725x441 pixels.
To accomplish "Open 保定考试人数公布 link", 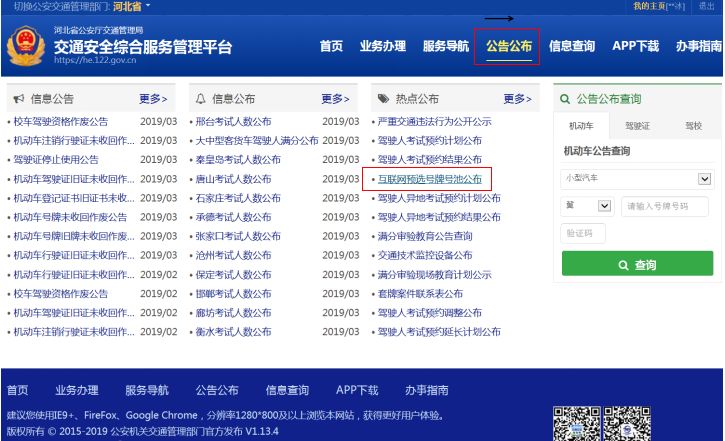I will click(233, 275).
